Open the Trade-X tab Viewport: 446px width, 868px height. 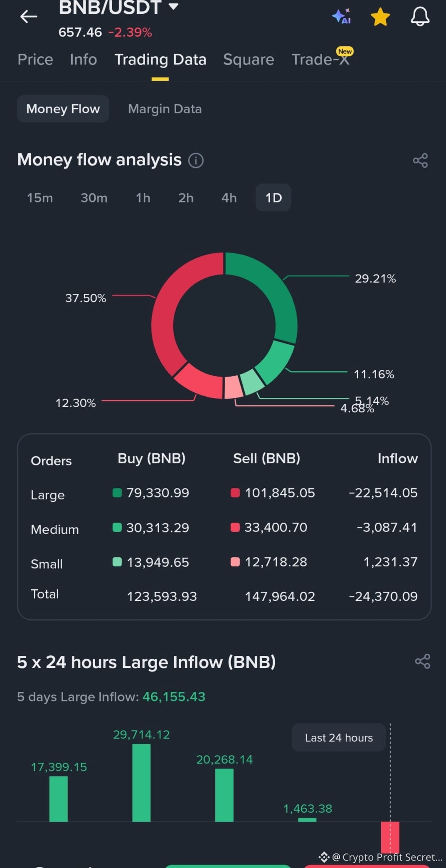pos(320,60)
